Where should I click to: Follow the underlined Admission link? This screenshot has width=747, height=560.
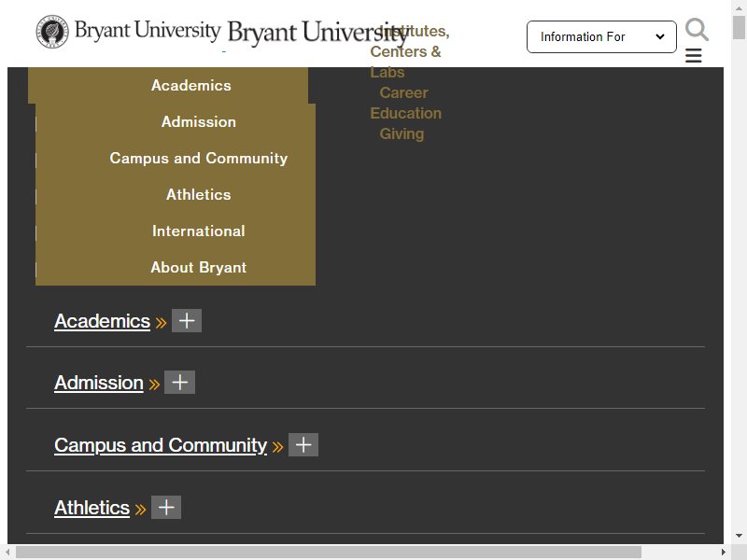tap(99, 383)
